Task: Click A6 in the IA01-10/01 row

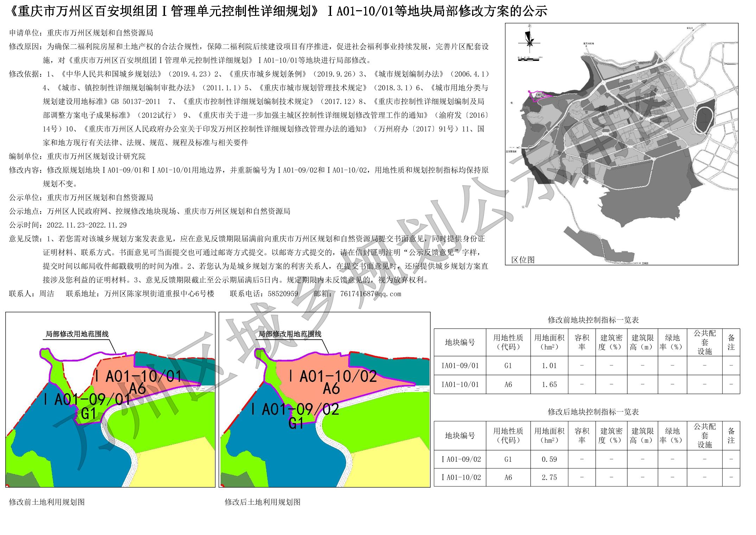Action: (x=508, y=384)
